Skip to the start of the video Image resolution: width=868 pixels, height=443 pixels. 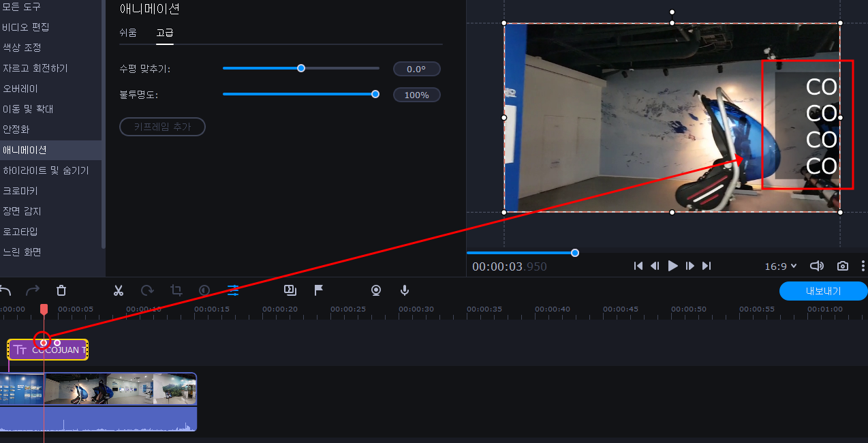tap(638, 266)
